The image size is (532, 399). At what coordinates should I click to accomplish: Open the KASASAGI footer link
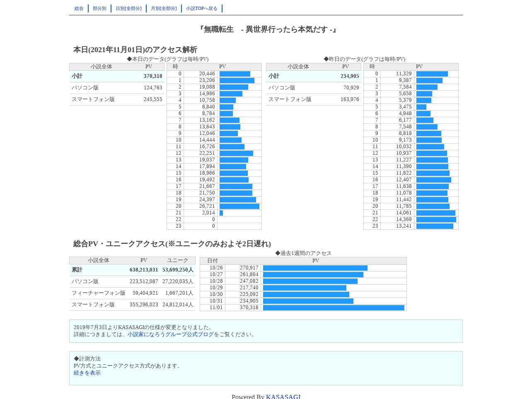(x=283, y=397)
